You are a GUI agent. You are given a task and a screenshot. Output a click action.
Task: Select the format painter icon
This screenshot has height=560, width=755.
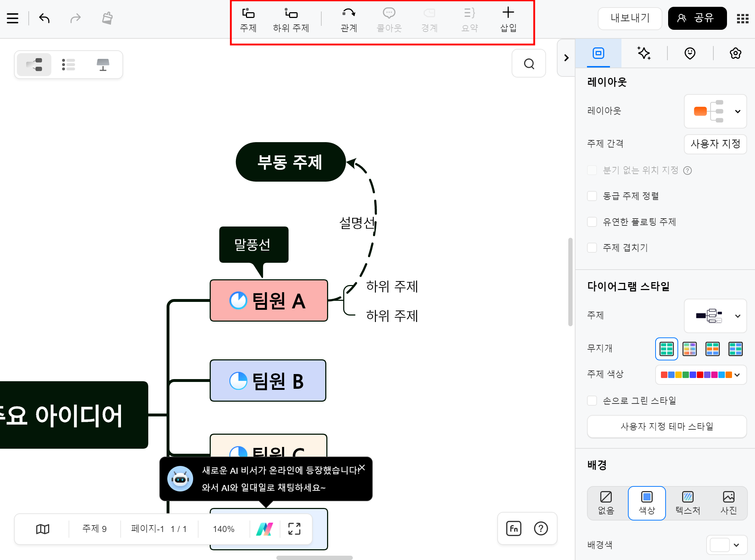(107, 18)
